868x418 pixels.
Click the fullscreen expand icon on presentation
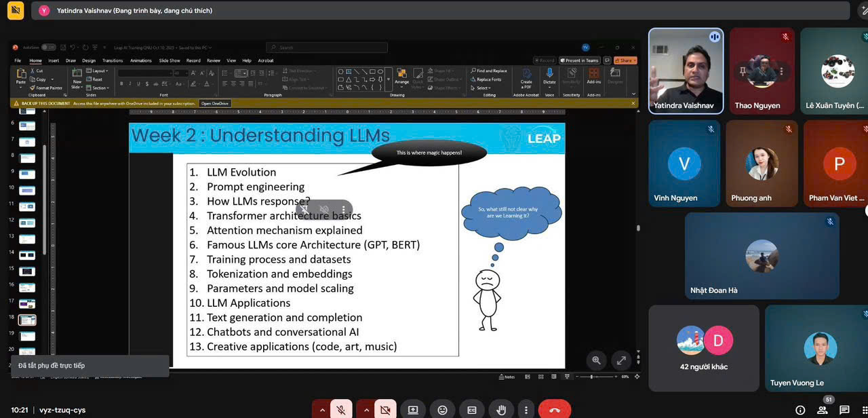(621, 360)
